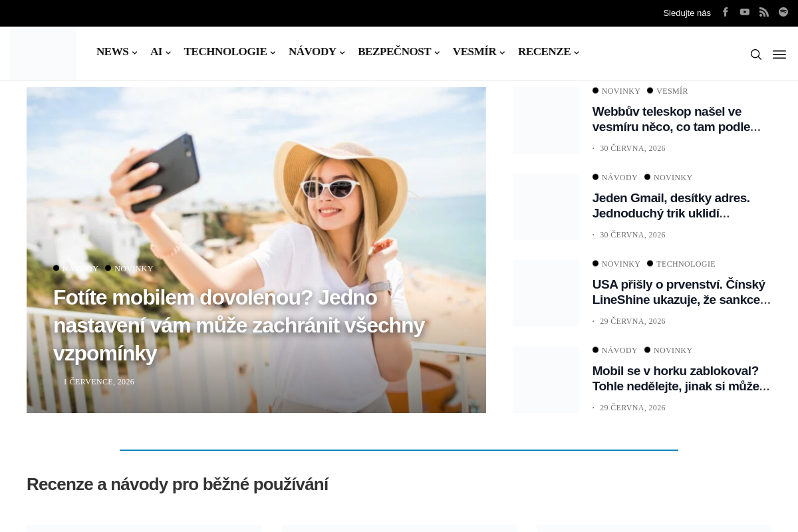
Task: Expand the chevron next to NÁVODY in navbar
Action: tap(342, 53)
